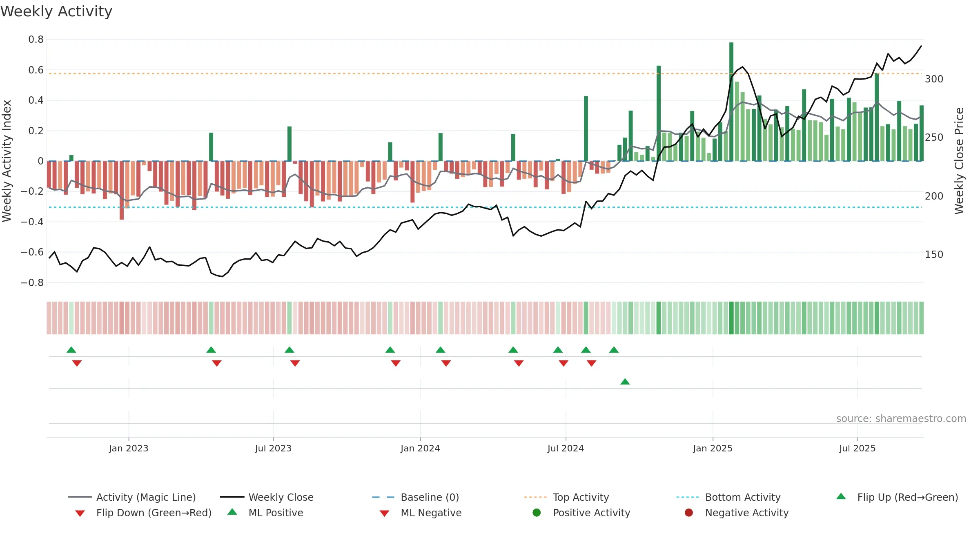Click the first red flip-down marker

tap(77, 363)
